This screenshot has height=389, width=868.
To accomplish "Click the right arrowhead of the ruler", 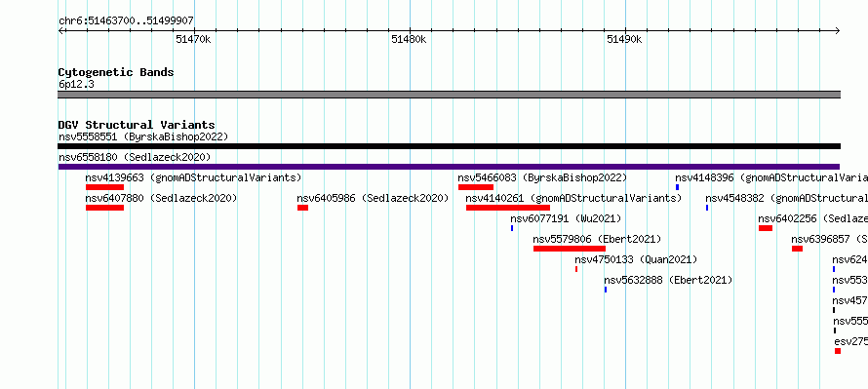I will point(838,31).
